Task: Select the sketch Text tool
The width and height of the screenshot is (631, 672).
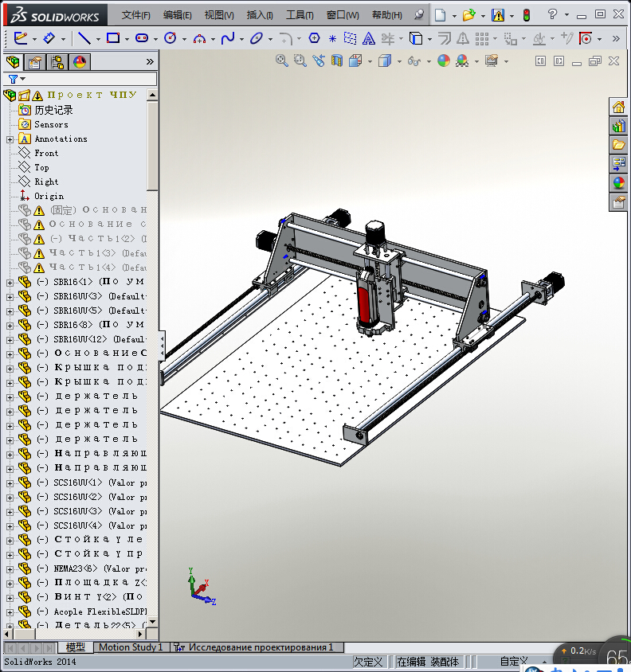Action: pyautogui.click(x=368, y=38)
